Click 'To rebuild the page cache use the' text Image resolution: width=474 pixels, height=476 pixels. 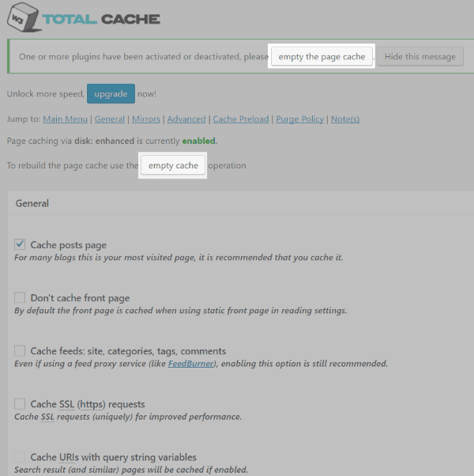coord(73,165)
